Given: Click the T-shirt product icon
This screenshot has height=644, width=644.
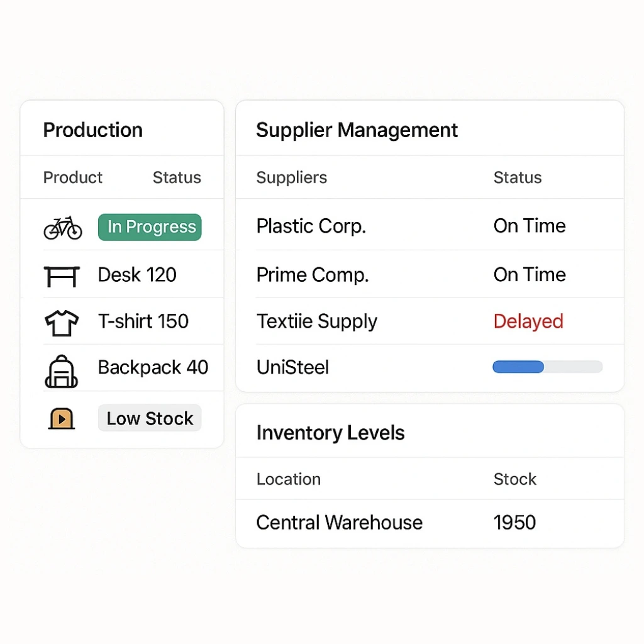Looking at the screenshot, I should [x=62, y=323].
